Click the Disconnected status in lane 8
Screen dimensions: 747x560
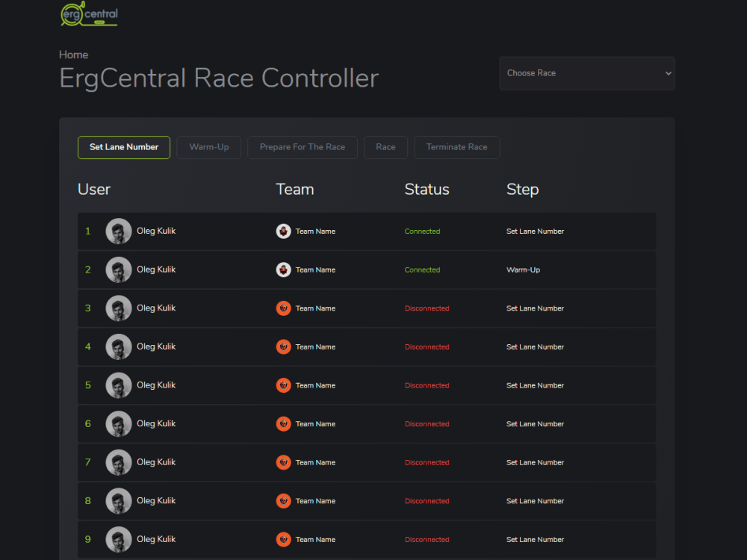[x=427, y=502]
